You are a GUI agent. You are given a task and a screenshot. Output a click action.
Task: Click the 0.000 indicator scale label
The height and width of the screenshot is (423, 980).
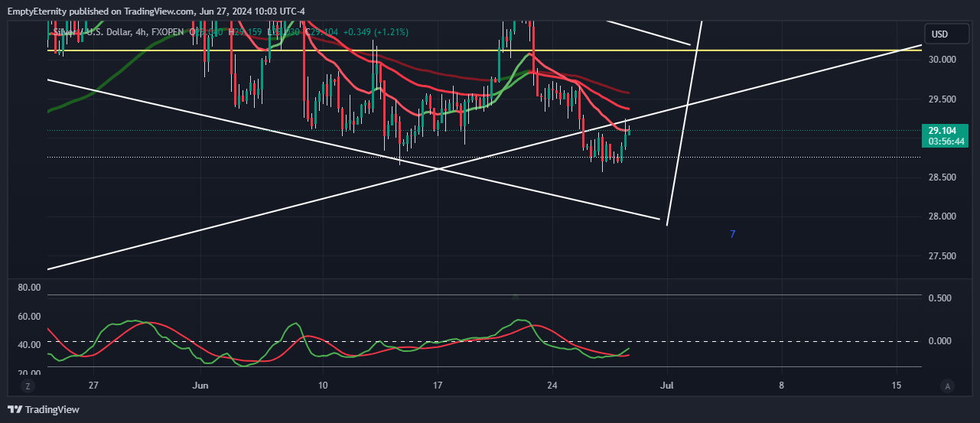click(x=942, y=341)
